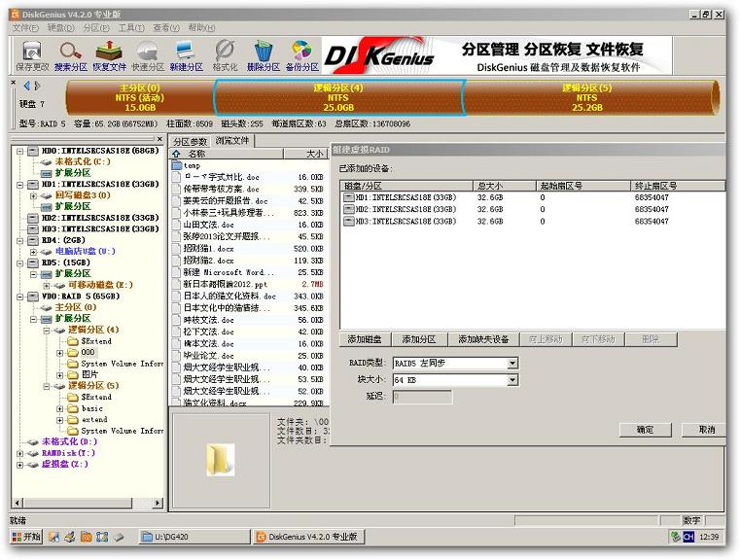Screen dimensions: 740x560
Task: Click 添加缺失设备 button
Action: pyautogui.click(x=482, y=339)
